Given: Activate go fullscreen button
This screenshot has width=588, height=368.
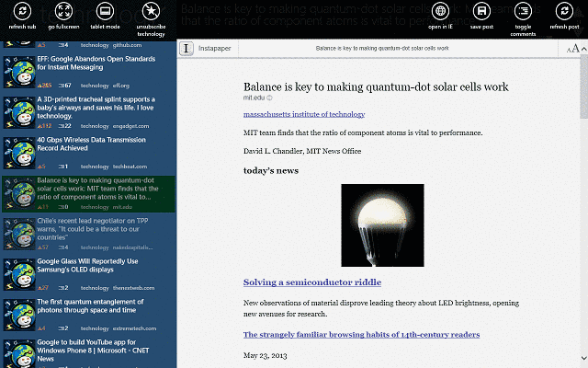Looking at the screenshot, I should [x=63, y=11].
